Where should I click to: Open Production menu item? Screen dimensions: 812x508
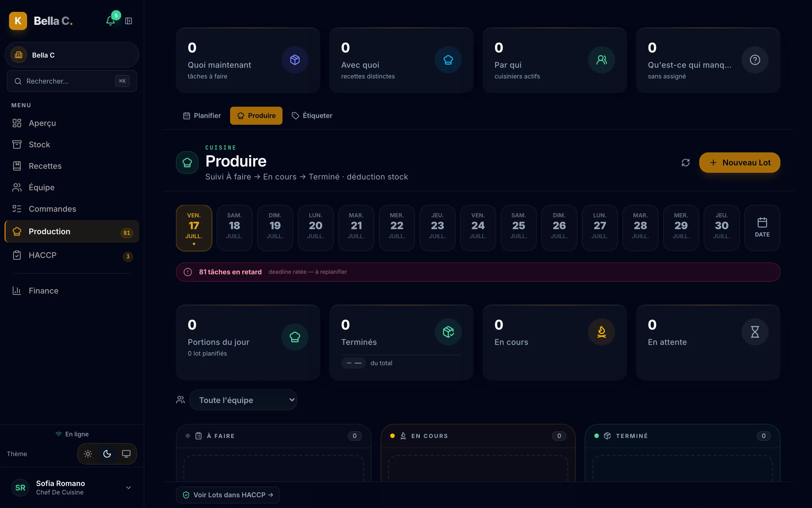[x=72, y=231]
